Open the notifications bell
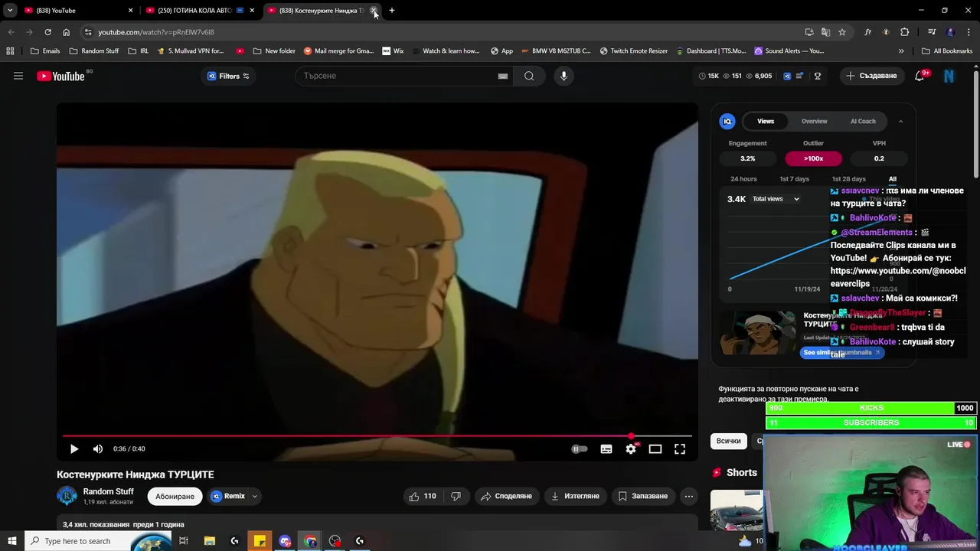The width and height of the screenshot is (980, 551). coord(920,76)
